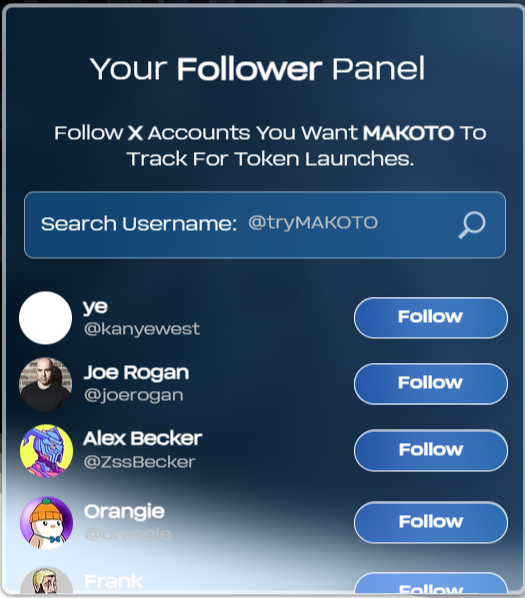Click the Joe Rogan display name
Image resolution: width=525 pixels, height=598 pixels.
136,373
